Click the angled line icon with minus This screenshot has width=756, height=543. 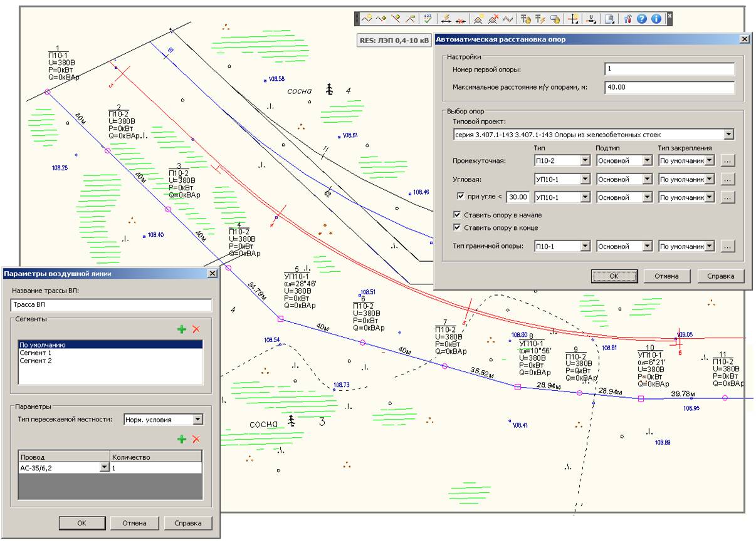[x=411, y=19]
